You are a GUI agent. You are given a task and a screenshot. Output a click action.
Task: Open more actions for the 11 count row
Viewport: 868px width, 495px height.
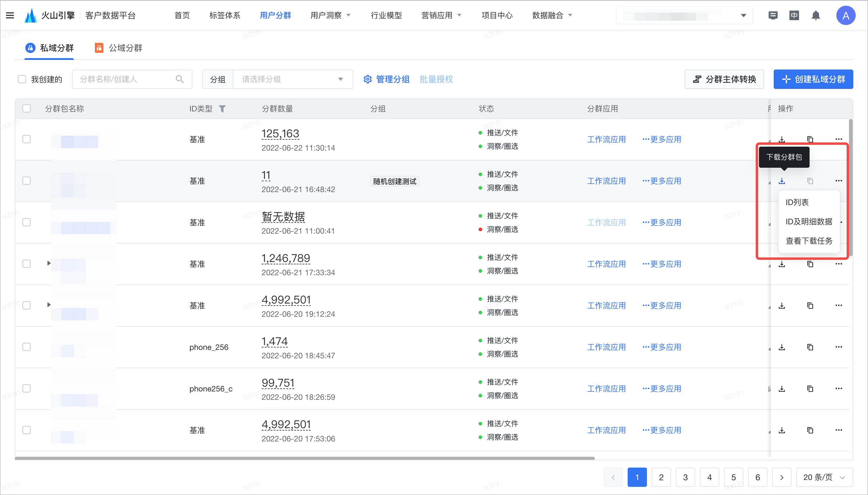[x=838, y=181]
